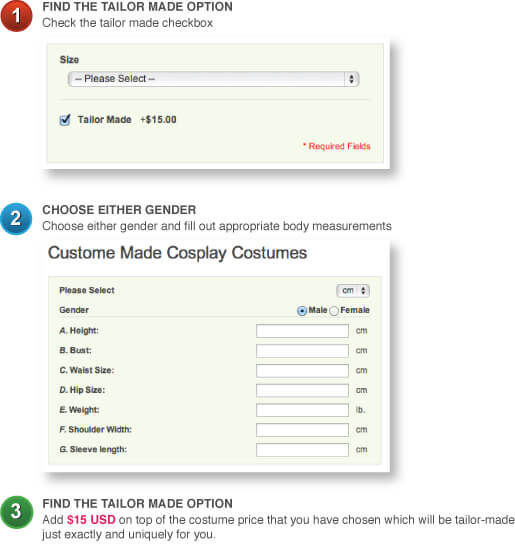
Task: Click the Hip Size input field
Action: pyautogui.click(x=302, y=390)
